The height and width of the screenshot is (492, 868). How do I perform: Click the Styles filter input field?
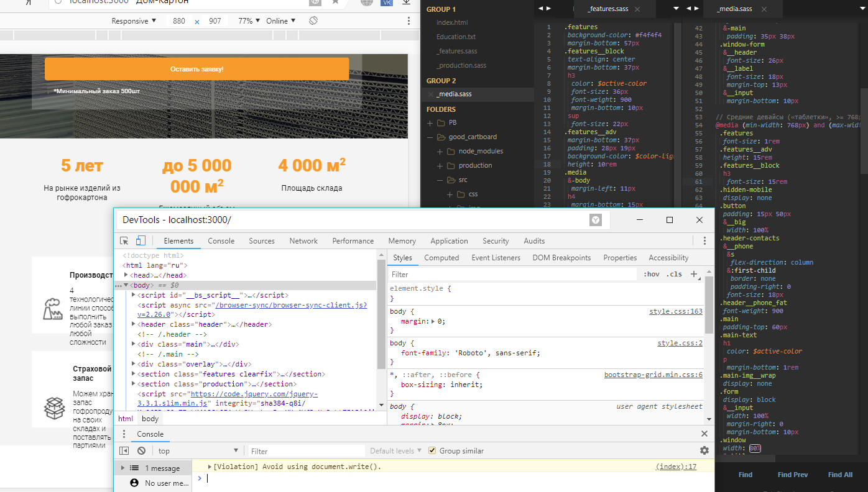click(x=514, y=274)
